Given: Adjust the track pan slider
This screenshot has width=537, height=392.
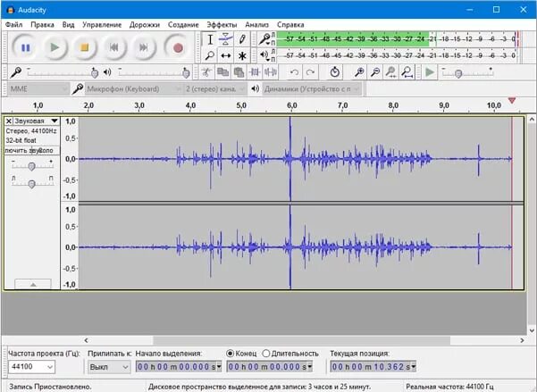Looking at the screenshot, I should click(x=31, y=184).
